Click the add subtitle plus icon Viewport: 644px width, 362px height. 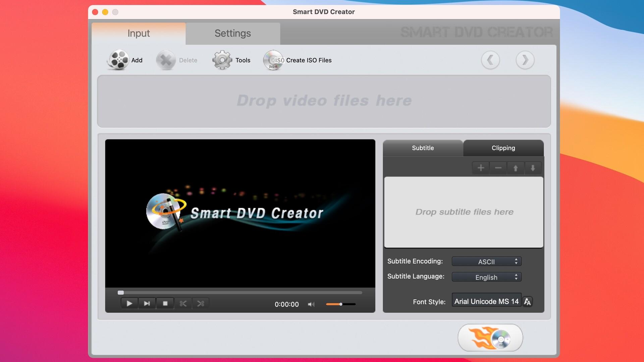click(x=480, y=168)
